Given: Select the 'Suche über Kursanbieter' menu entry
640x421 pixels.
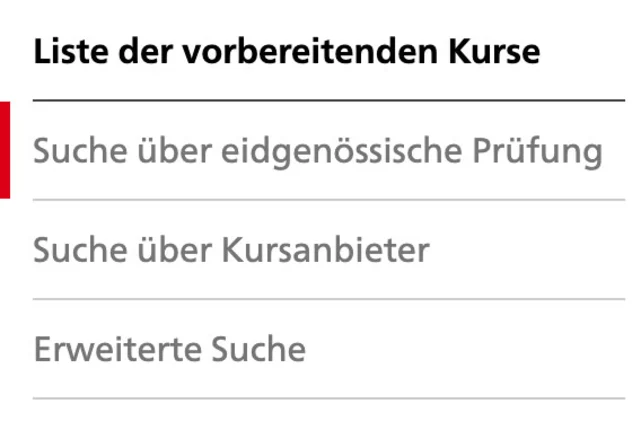Looking at the screenshot, I should 231,250.
